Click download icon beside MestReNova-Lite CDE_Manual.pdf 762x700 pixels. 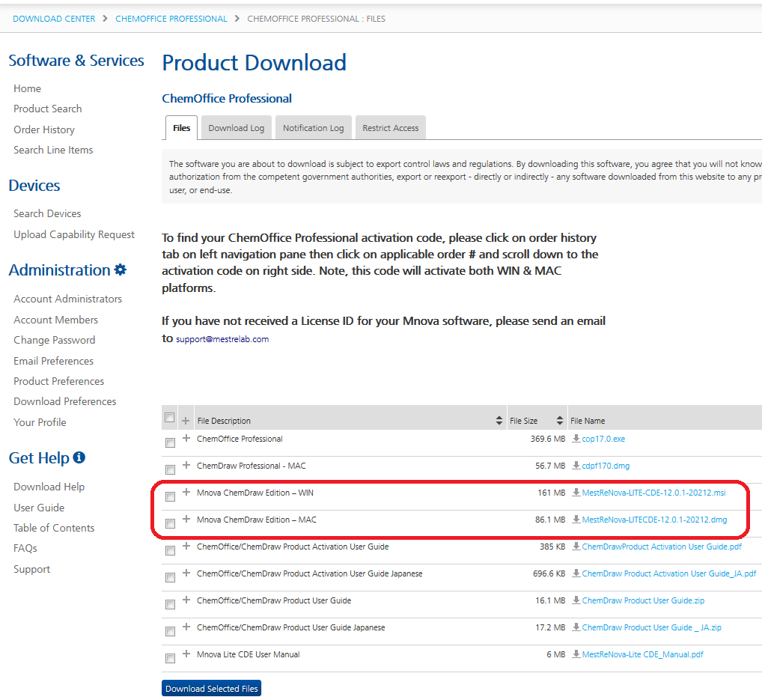pyautogui.click(x=576, y=654)
